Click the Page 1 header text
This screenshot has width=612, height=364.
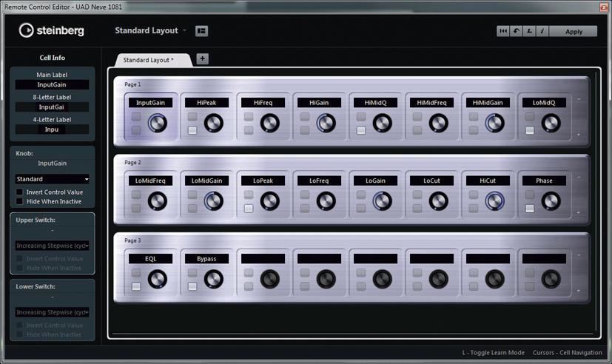click(132, 84)
